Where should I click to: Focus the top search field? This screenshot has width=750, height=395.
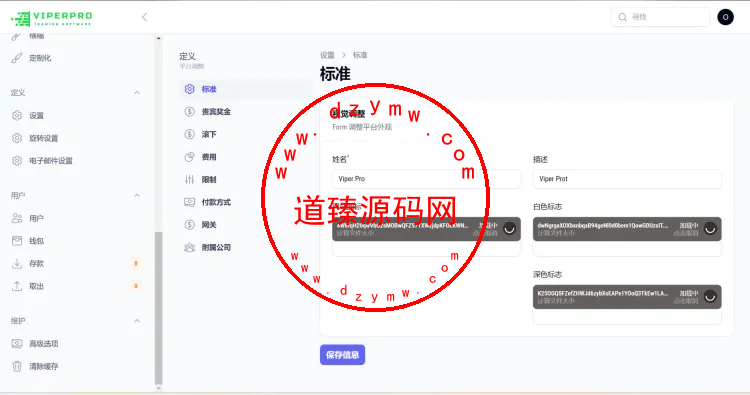(x=660, y=17)
